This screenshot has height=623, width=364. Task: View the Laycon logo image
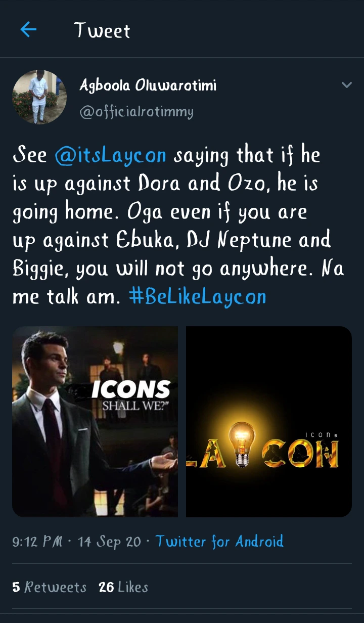(x=269, y=422)
